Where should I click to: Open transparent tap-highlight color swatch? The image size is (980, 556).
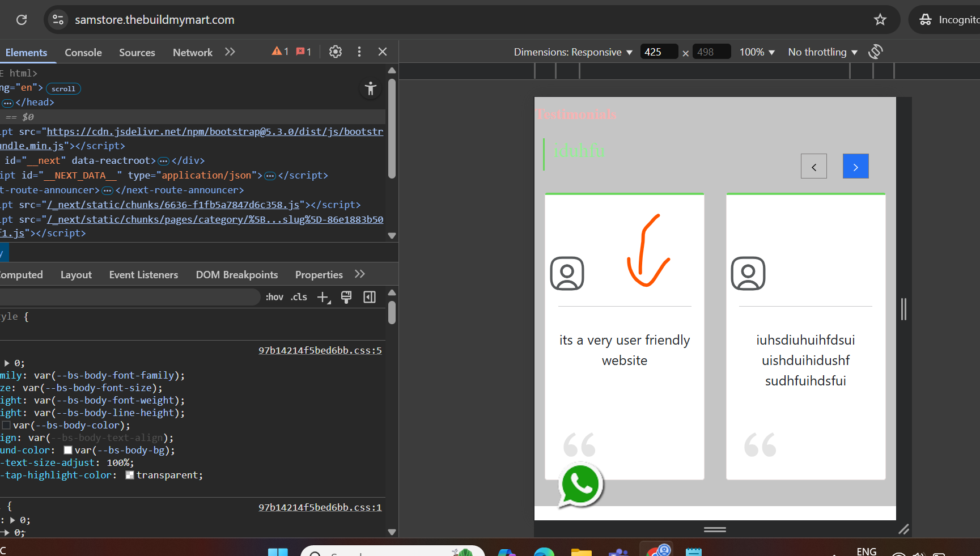pyautogui.click(x=130, y=476)
